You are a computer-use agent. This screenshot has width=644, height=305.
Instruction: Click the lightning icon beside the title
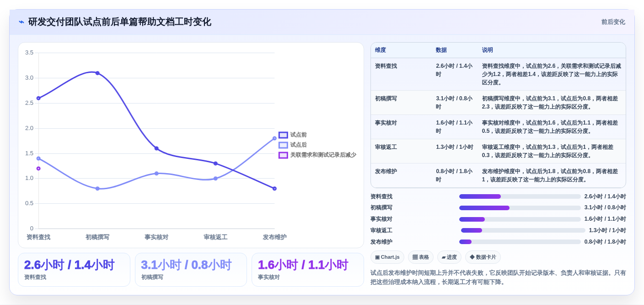tap(21, 22)
